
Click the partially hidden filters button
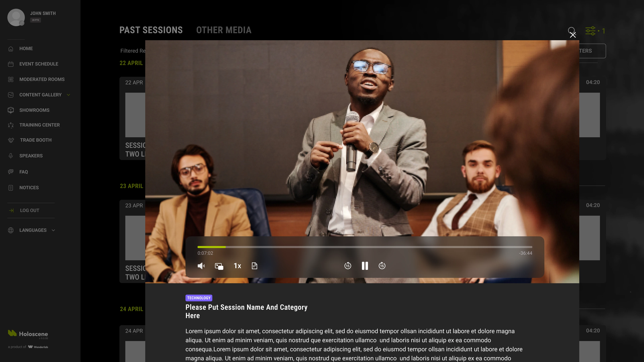[592, 51]
